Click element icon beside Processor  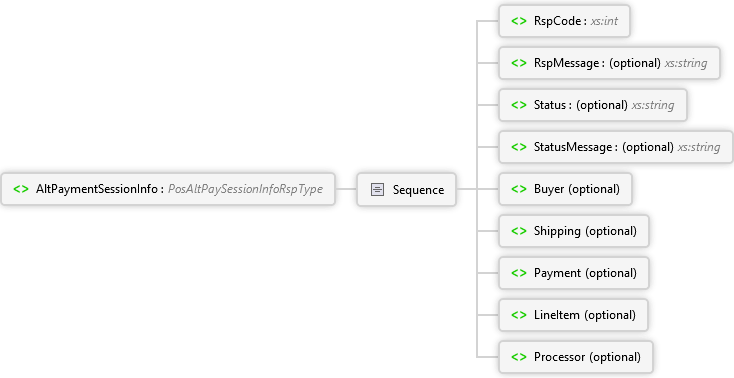(519, 357)
